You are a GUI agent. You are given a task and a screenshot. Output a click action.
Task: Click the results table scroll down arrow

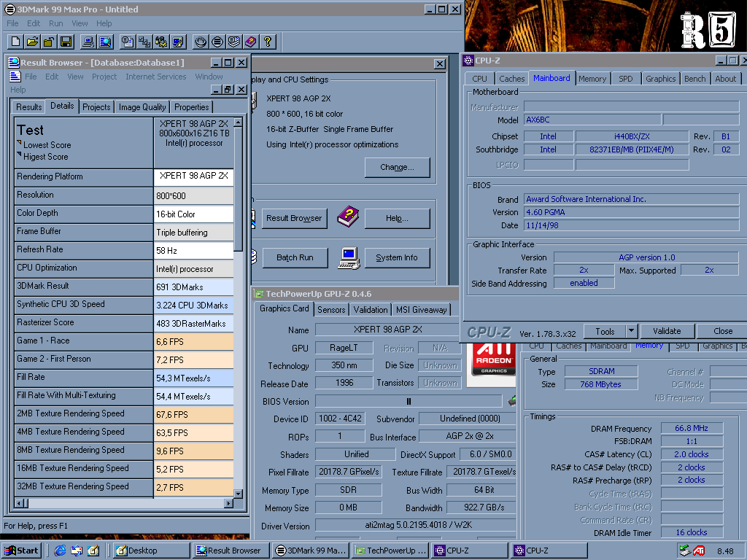click(x=239, y=494)
